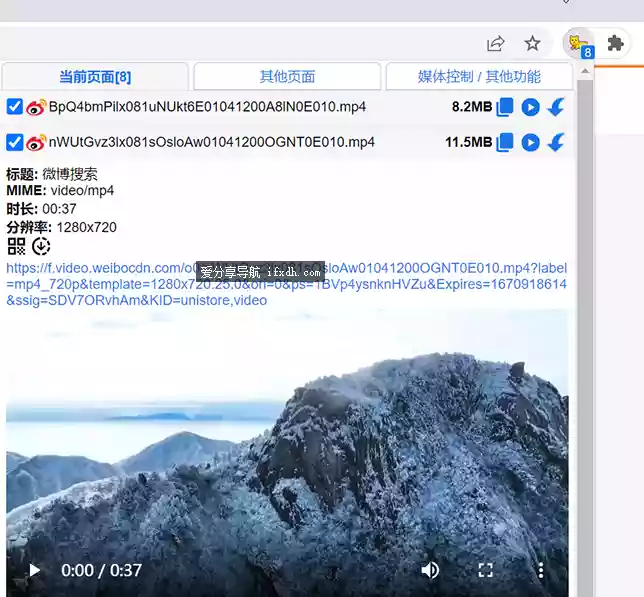Select the BpQ4bmPilx081uNUkt6E01041200A8lN0E010.mp4 file name

(207, 107)
